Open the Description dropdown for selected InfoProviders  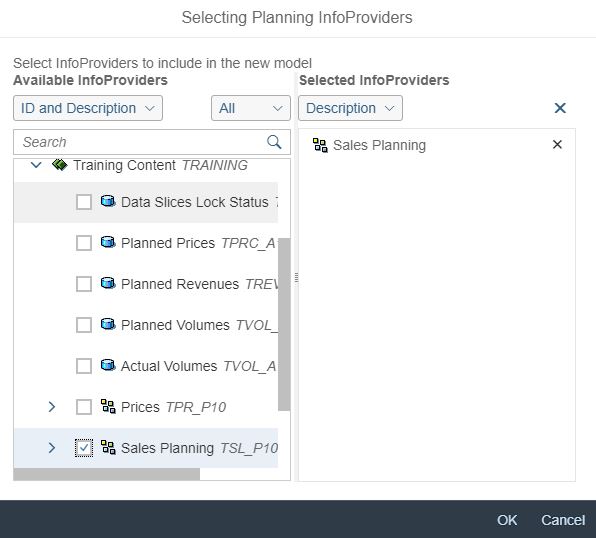pos(350,108)
